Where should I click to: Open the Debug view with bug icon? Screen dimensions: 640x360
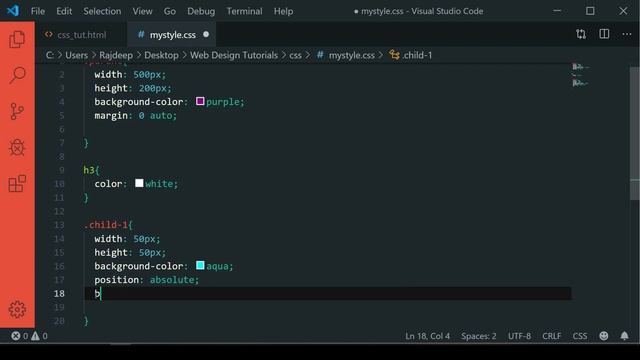pyautogui.click(x=17, y=147)
